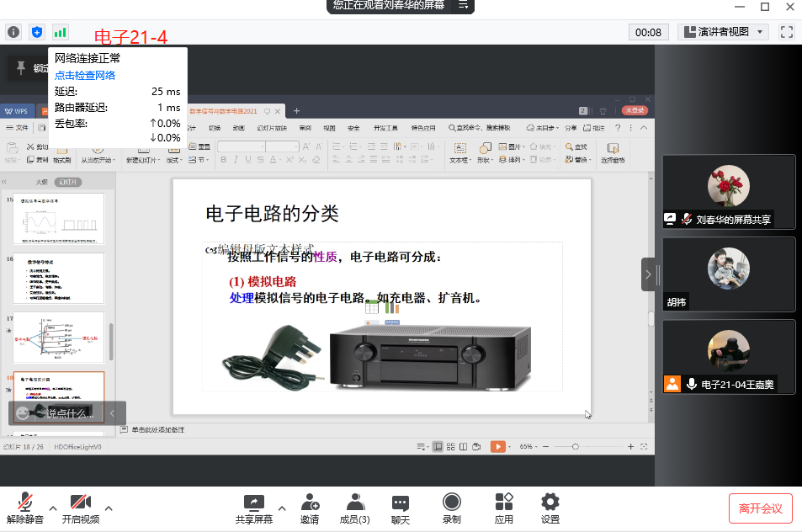The width and height of the screenshot is (802, 532).
Task: Click the blue security shield icon
Action: coord(37,32)
